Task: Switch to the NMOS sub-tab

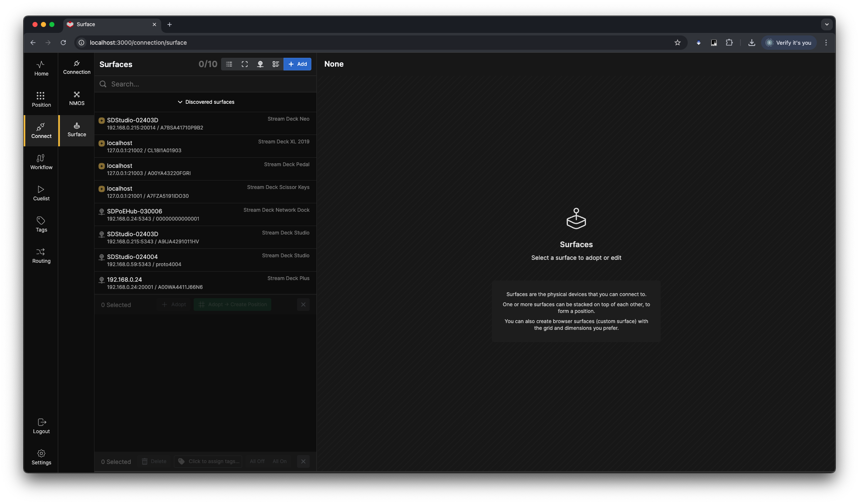Action: click(77, 98)
